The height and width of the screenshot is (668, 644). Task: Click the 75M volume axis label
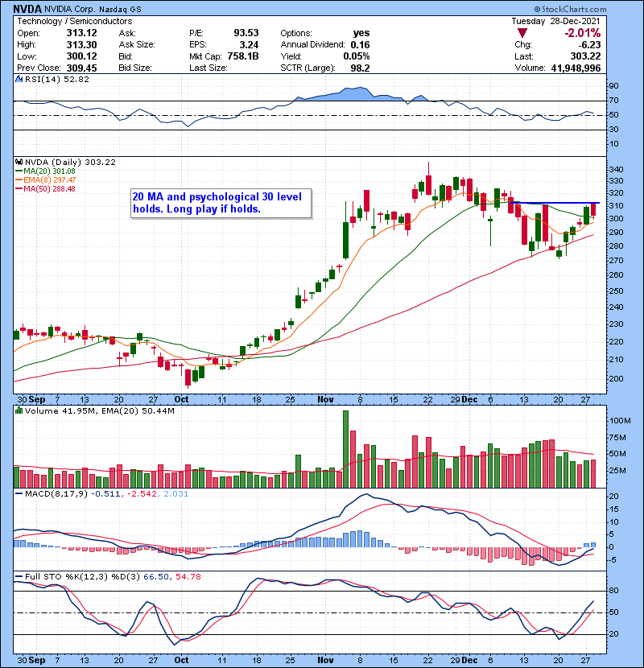click(618, 438)
